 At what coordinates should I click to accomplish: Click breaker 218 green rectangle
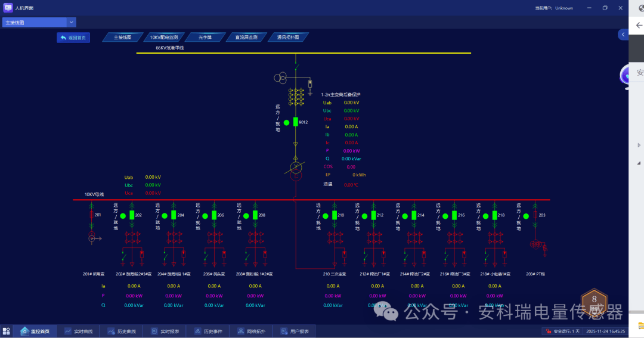click(x=494, y=215)
